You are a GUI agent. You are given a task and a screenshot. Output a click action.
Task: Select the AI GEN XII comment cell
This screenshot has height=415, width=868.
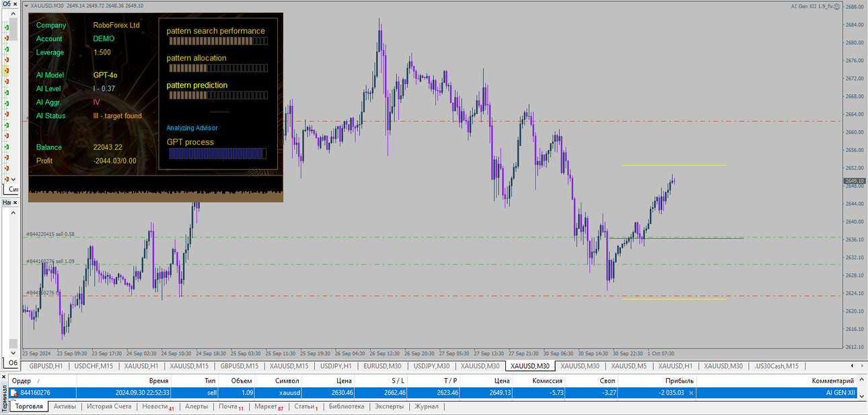pyautogui.click(x=777, y=393)
